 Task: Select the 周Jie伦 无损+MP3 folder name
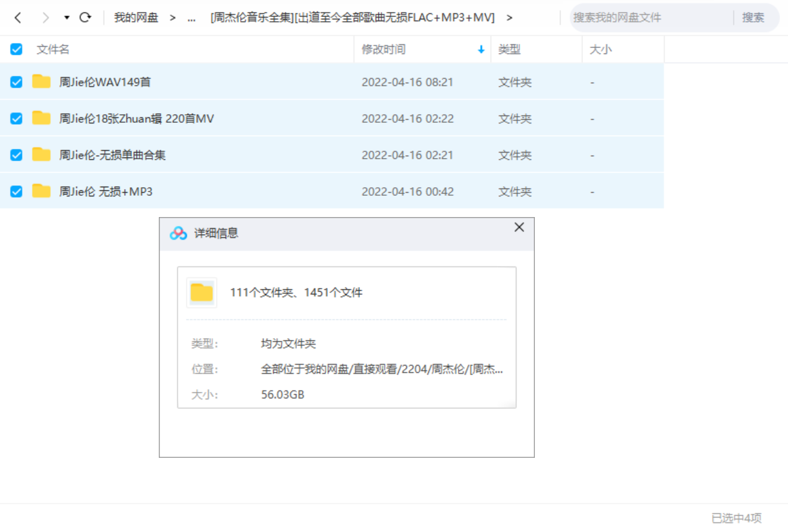[x=105, y=192]
